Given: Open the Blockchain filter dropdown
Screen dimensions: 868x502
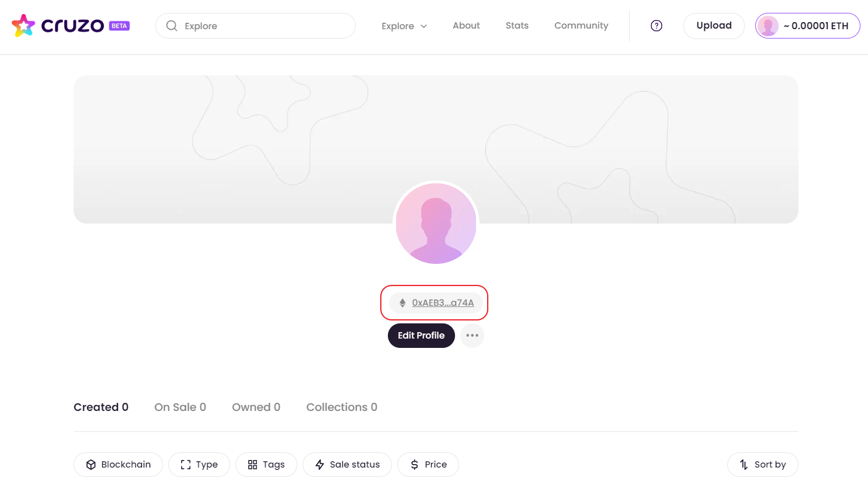Looking at the screenshot, I should (118, 465).
